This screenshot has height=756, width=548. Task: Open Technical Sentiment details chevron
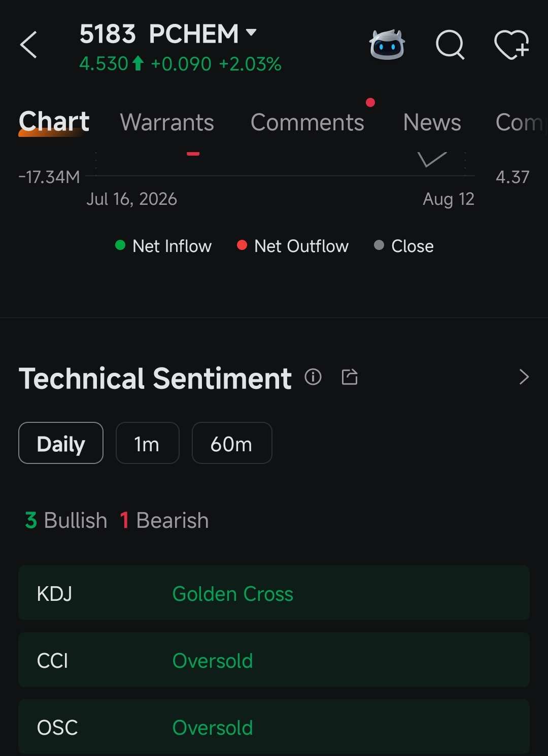coord(524,377)
